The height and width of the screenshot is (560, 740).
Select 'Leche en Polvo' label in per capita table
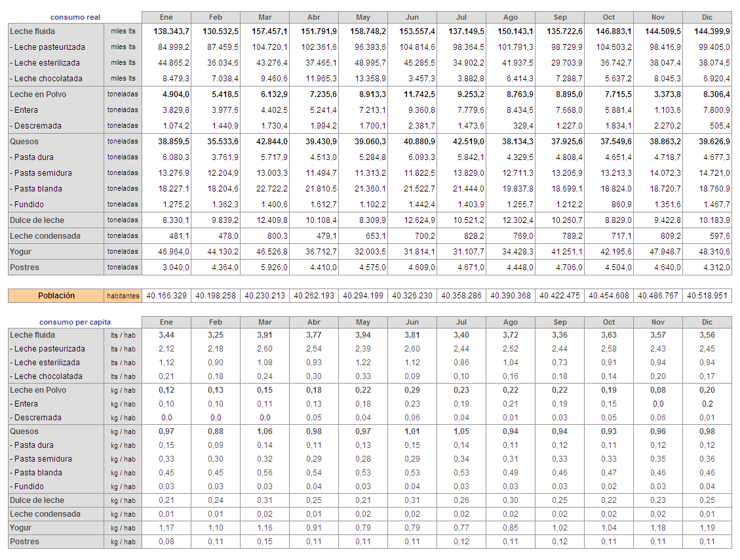coord(38,390)
